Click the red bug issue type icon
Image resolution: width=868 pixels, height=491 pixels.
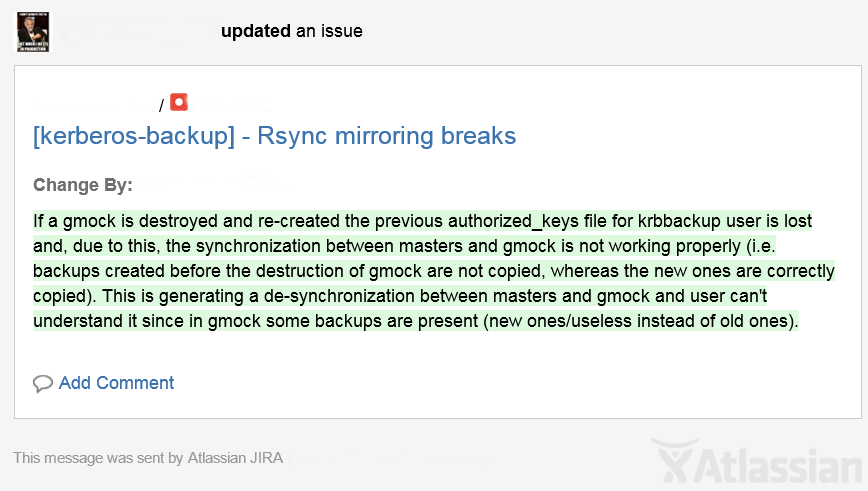[179, 102]
